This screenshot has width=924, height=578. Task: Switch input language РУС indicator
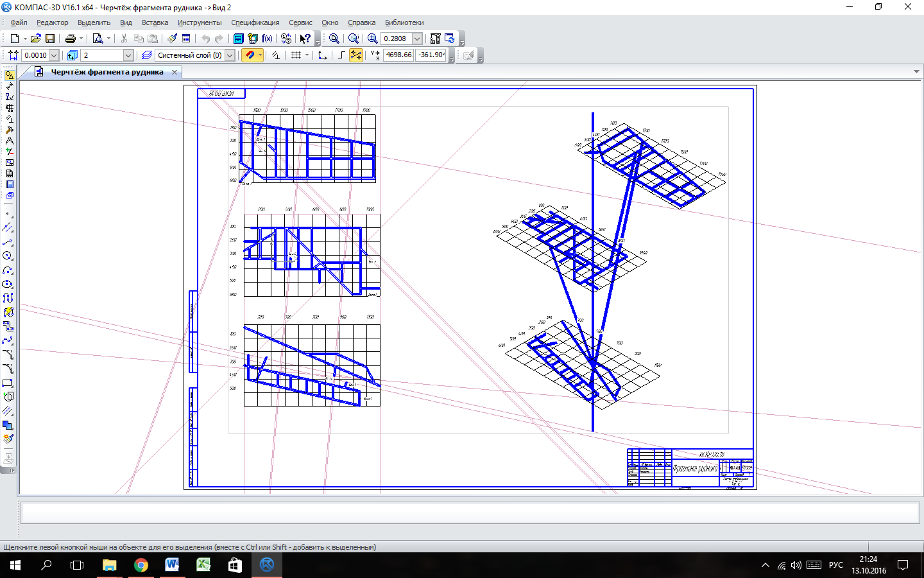835,565
